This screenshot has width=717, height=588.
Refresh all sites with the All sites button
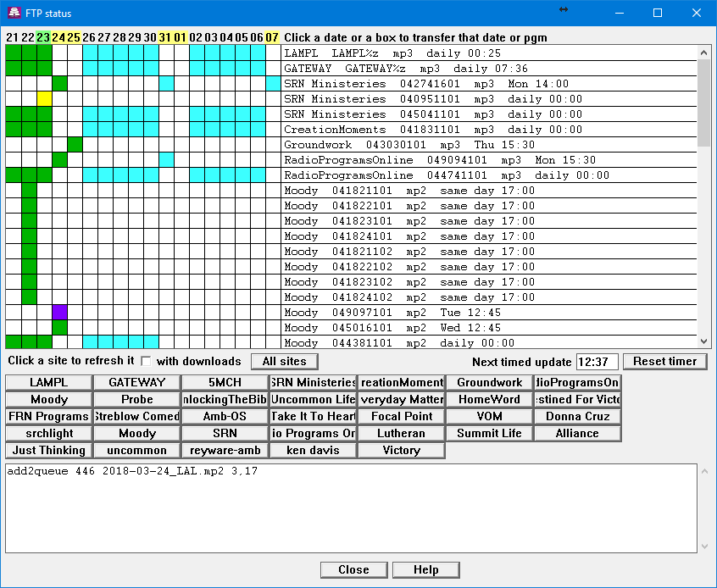[285, 361]
